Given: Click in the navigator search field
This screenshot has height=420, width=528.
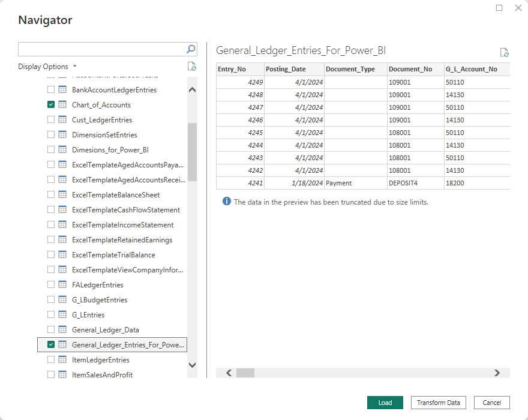Looking at the screenshot, I should [101, 49].
